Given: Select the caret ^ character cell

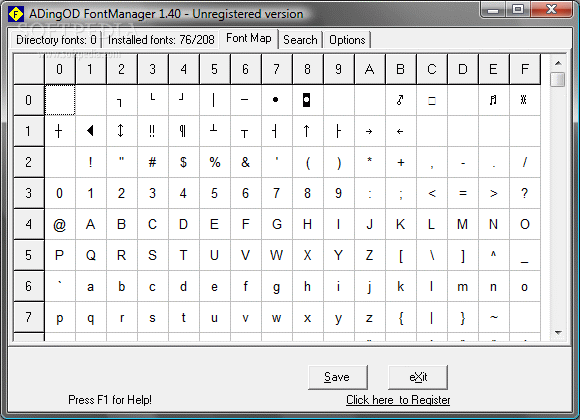Looking at the screenshot, I should pos(493,255).
